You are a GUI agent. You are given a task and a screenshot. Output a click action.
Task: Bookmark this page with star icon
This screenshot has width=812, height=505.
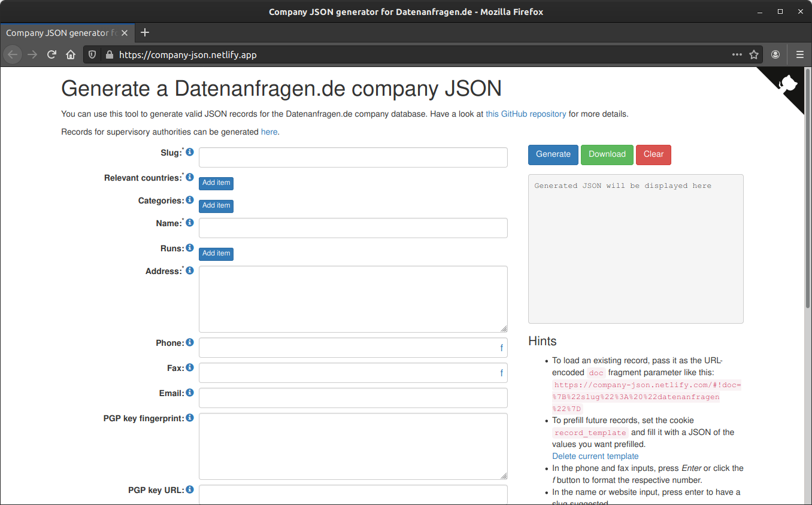[x=754, y=54]
